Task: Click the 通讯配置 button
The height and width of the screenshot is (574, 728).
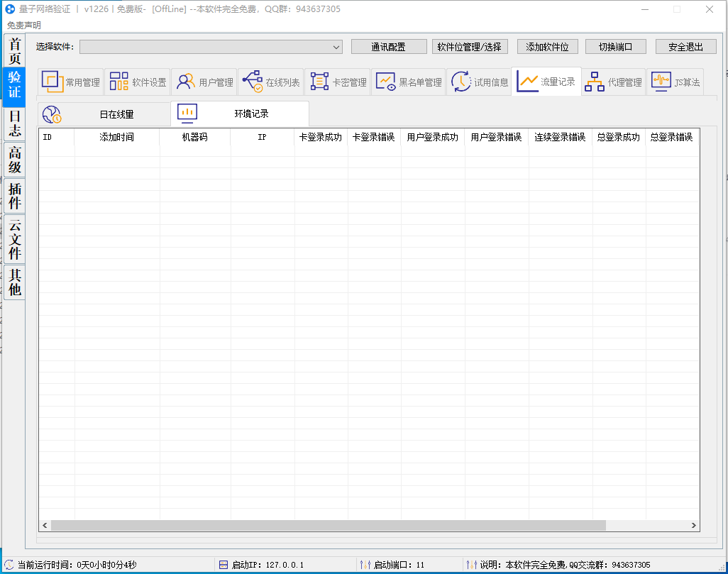Action: (388, 46)
